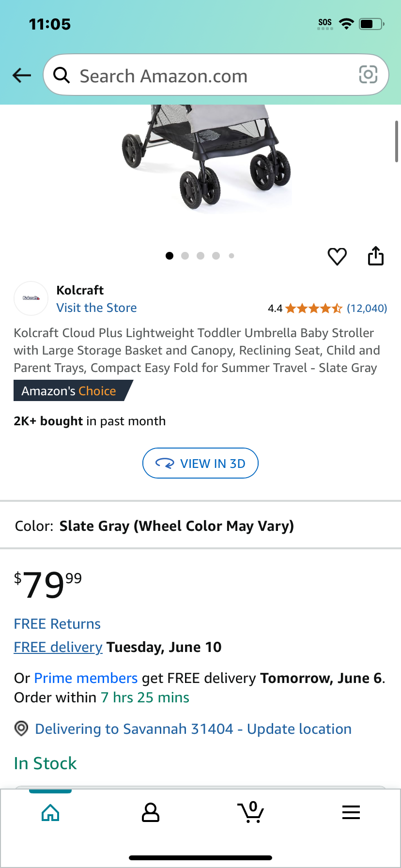
Task: Open the 12,040 customer ratings
Action: [x=367, y=308]
